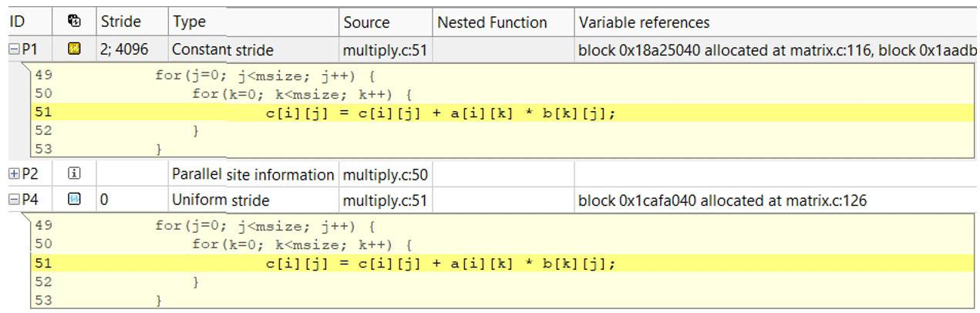The height and width of the screenshot is (313, 980).
Task: Click the icon column header
Action: pyautogui.click(x=75, y=22)
